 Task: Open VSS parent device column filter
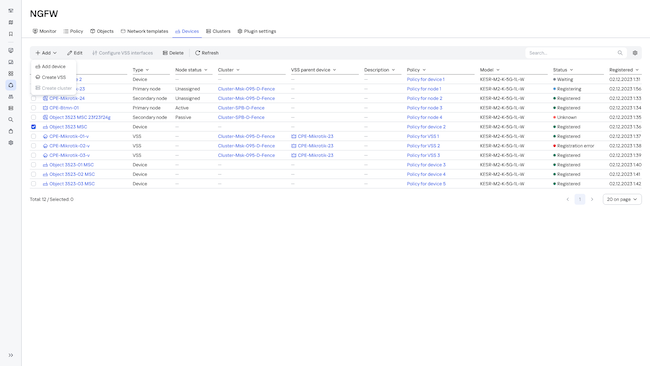334,70
